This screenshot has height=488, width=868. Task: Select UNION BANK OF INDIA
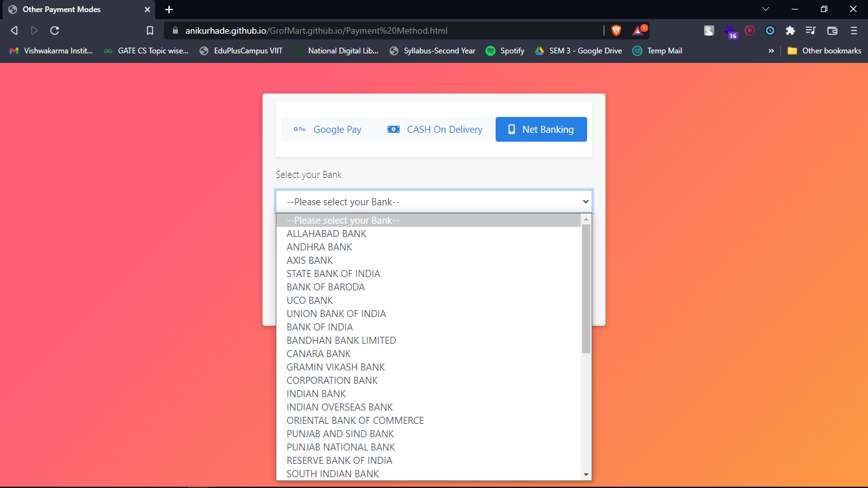click(x=429, y=314)
